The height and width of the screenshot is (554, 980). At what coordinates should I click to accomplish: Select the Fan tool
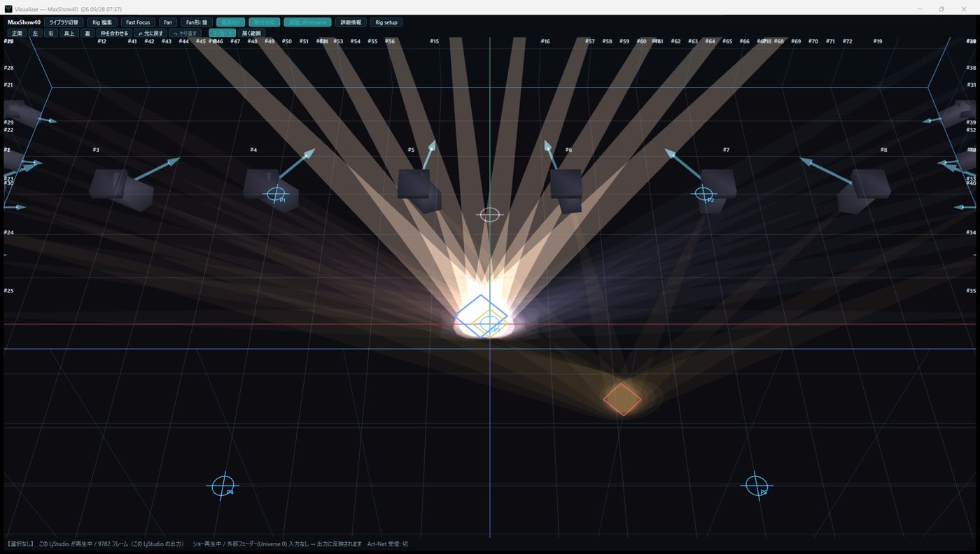168,22
